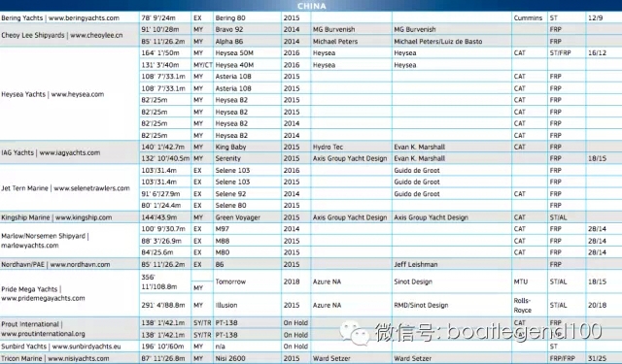The width and height of the screenshot is (622, 364).
Task: Open the www.sunbirdyachts.eu link
Action: tap(86, 347)
